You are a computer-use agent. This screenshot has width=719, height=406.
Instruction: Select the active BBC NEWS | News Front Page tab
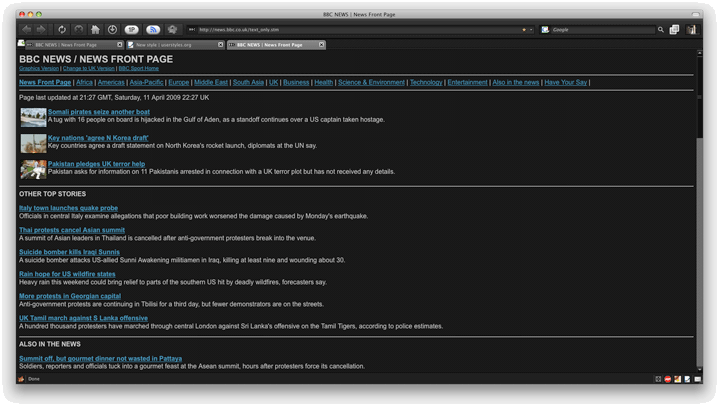(x=276, y=45)
